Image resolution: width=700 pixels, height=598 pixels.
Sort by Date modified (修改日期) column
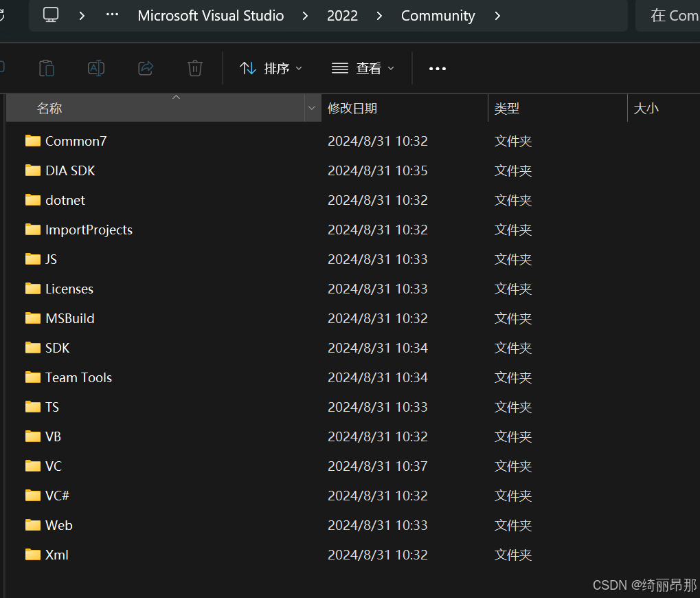pos(404,108)
